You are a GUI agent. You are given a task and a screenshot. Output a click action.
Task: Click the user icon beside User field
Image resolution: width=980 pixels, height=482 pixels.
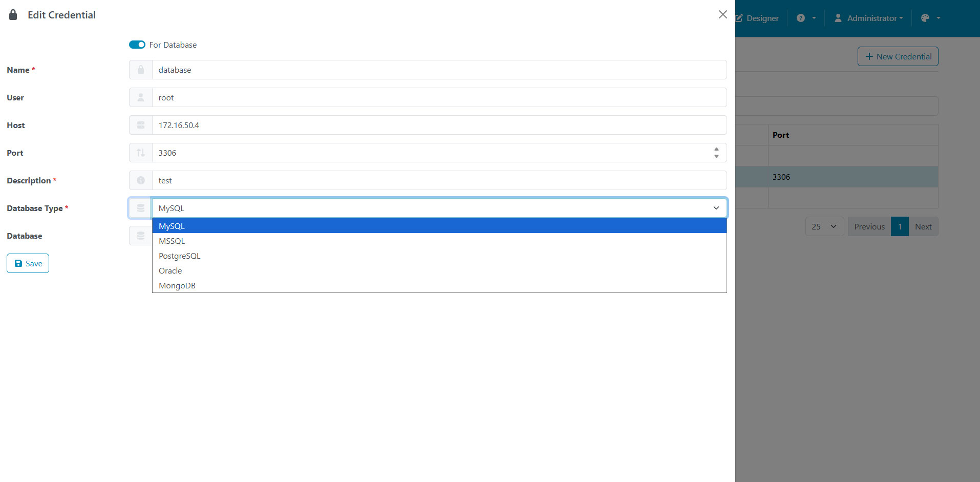coord(141,97)
